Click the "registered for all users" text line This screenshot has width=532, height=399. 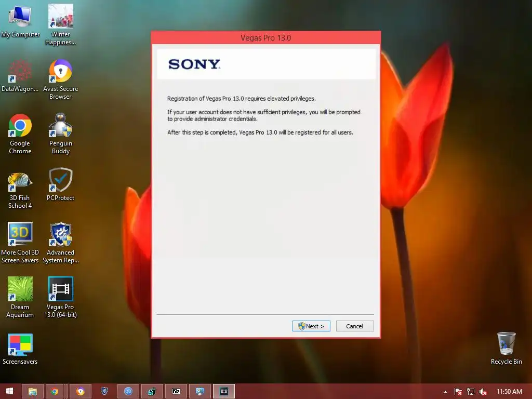tap(260, 132)
